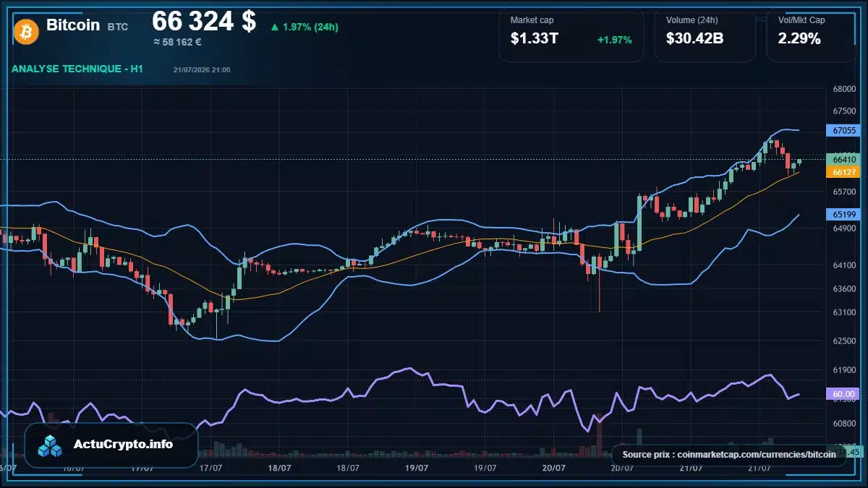
Task: Click the Volume (24h) label
Action: 692,20
